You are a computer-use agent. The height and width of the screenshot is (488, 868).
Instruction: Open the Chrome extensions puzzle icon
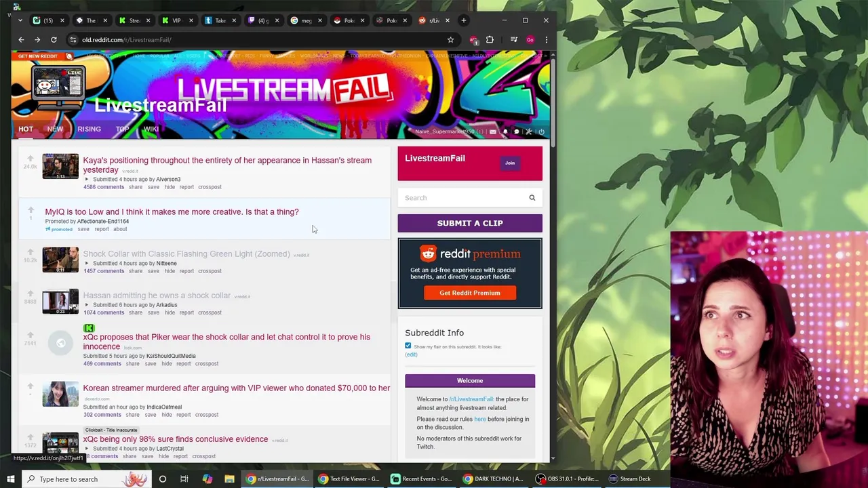[x=490, y=39]
